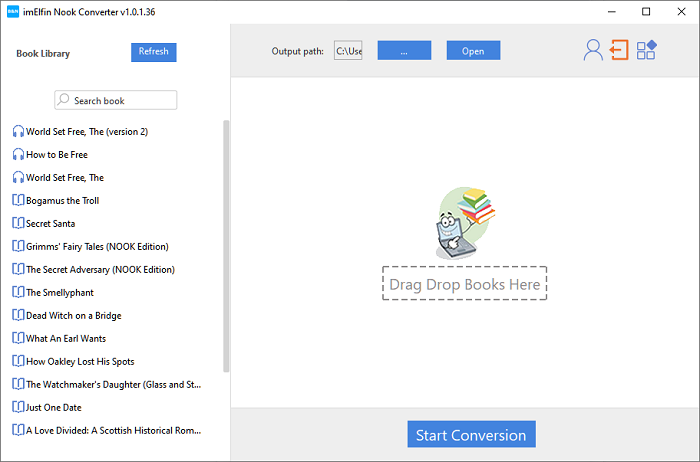Click book icon beside The Smellyphant
The width and height of the screenshot is (700, 462).
coord(18,292)
